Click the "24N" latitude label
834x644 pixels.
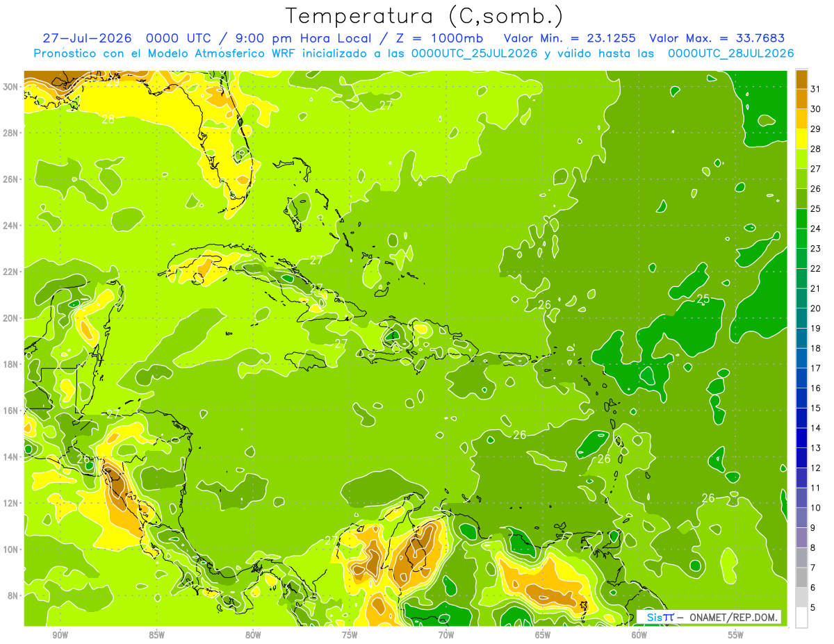(11, 226)
